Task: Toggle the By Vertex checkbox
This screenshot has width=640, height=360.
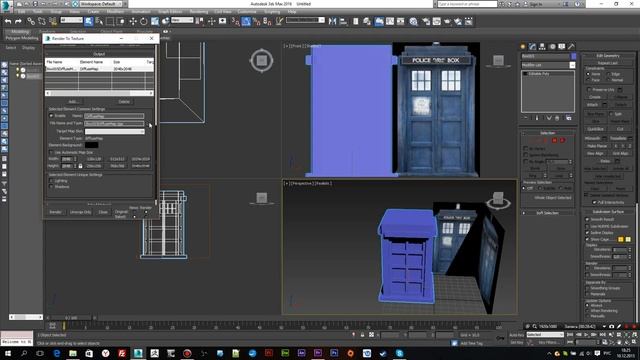Action: point(526,149)
